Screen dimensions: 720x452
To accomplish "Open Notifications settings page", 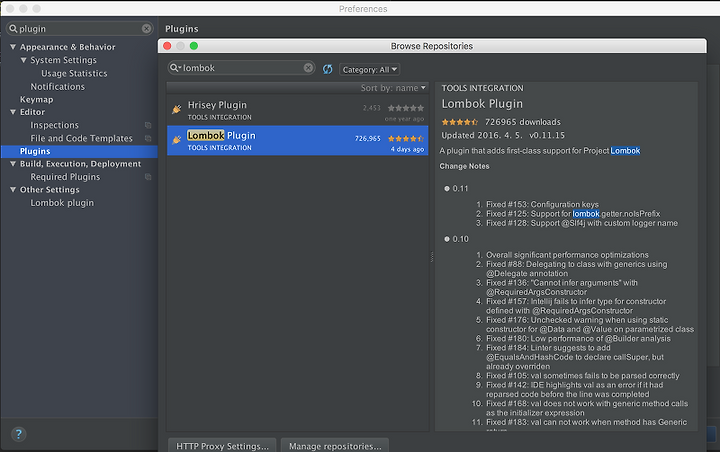I will point(57,87).
